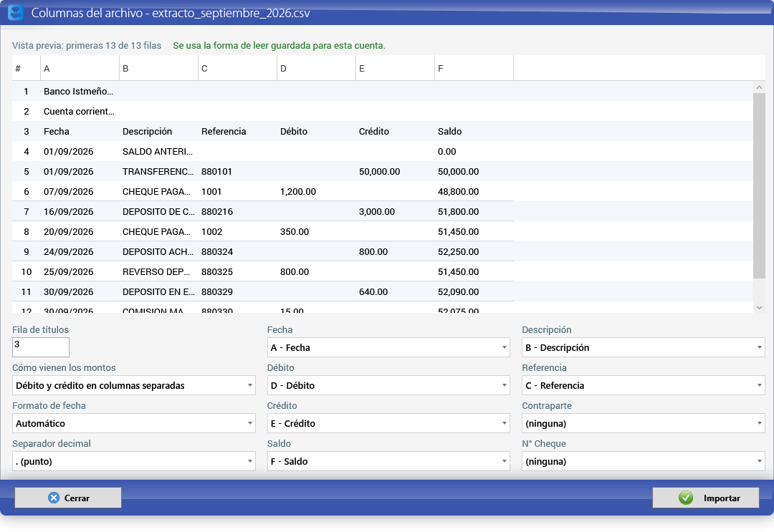Click the preview table's scroll-up arrow
774x532 pixels.
tap(759, 87)
